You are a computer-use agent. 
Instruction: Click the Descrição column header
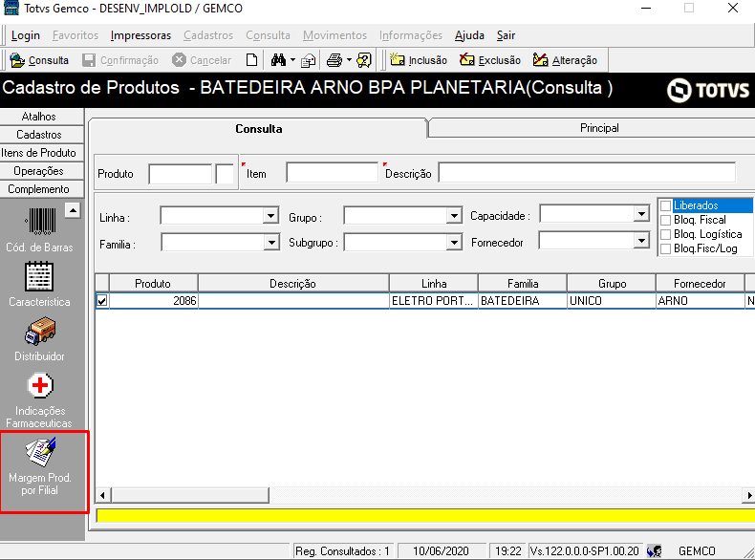pos(293,284)
